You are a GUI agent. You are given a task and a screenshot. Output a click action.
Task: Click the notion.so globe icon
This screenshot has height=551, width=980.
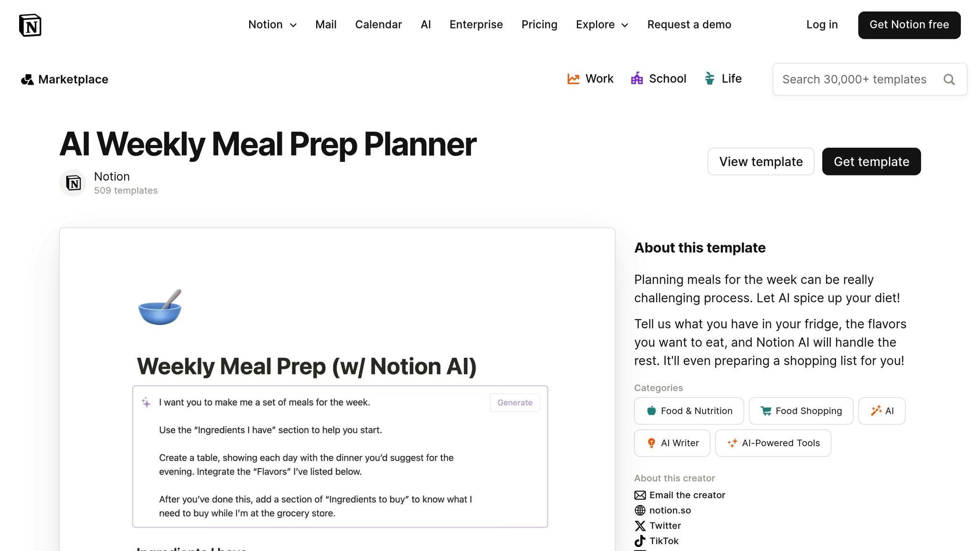(x=640, y=510)
